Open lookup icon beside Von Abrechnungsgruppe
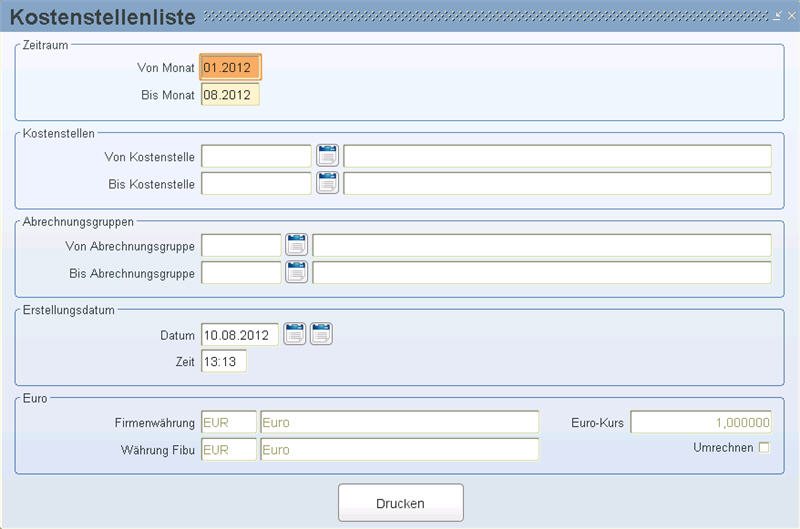 296,245
